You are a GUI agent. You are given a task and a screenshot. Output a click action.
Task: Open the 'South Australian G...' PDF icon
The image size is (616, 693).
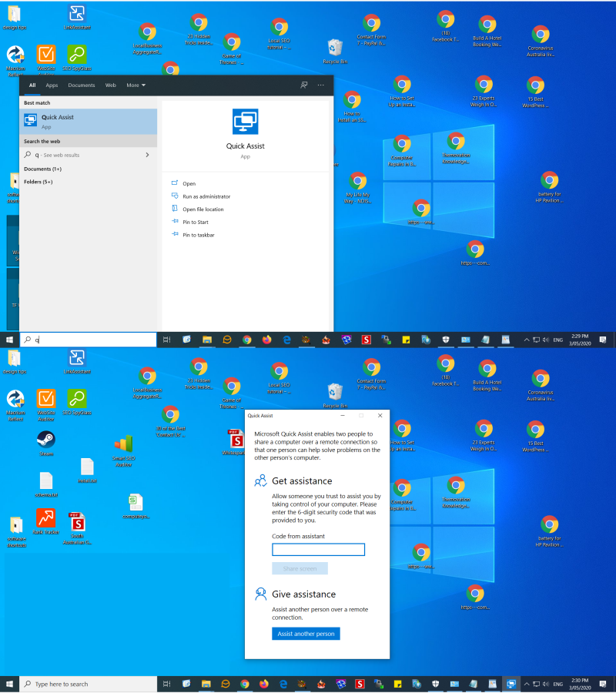(x=77, y=528)
